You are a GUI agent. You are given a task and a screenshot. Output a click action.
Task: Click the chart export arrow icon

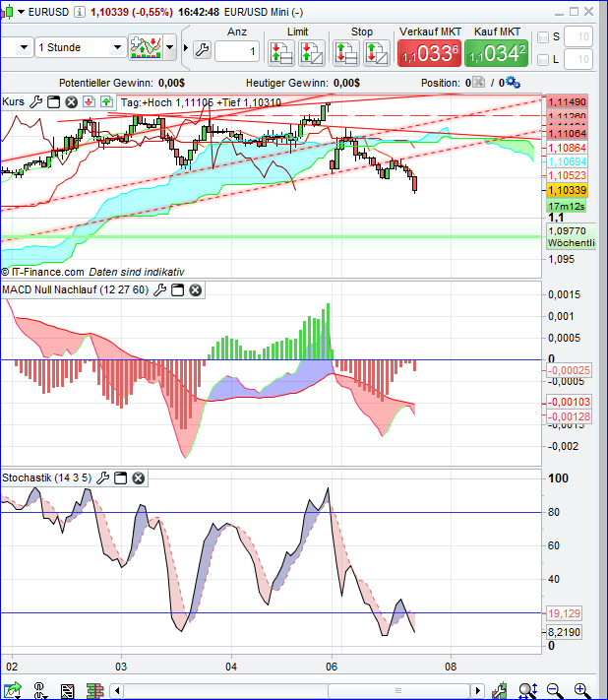pos(13,690)
